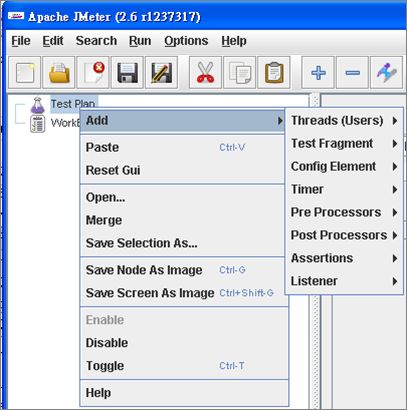This screenshot has width=407, height=410.
Task: Select Merge in the context menu
Action: tap(182, 220)
